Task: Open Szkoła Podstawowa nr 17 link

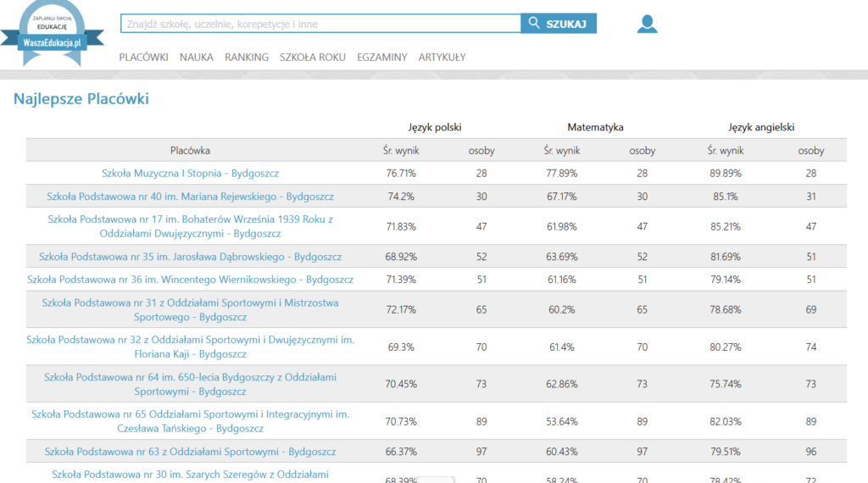Action: pyautogui.click(x=190, y=226)
